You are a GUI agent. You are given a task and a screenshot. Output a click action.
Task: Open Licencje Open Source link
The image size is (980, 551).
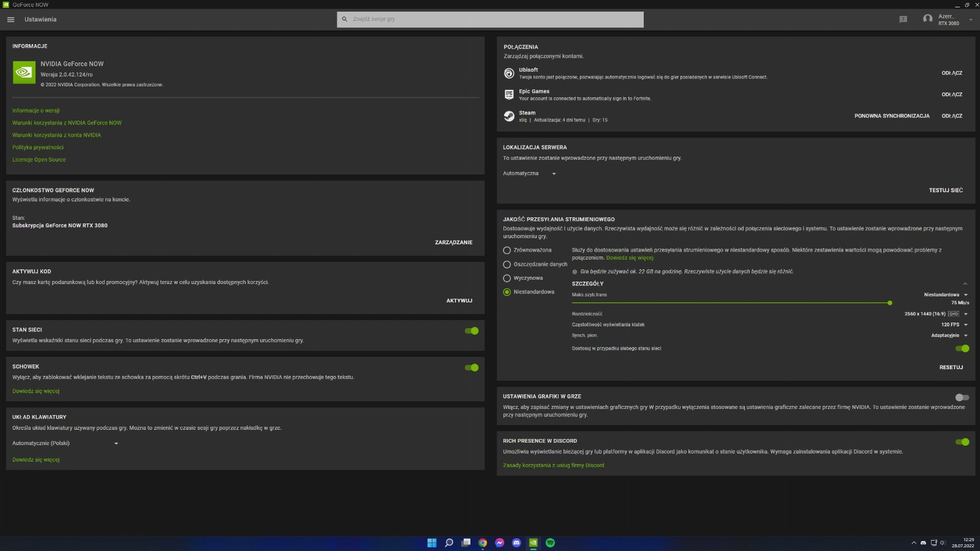point(39,160)
